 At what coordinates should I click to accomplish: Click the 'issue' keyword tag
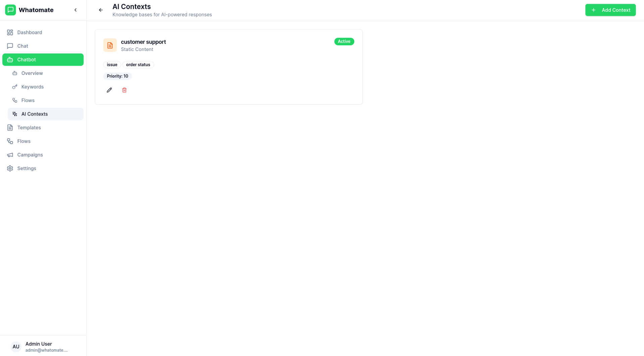(112, 65)
